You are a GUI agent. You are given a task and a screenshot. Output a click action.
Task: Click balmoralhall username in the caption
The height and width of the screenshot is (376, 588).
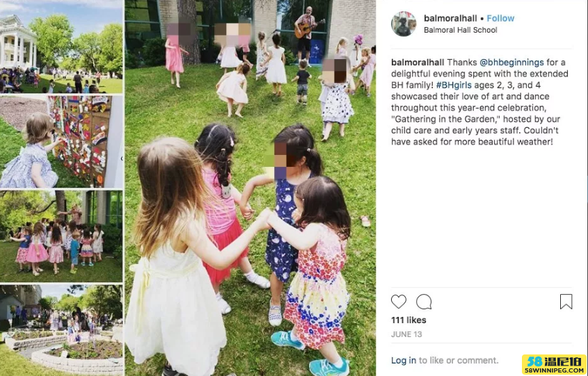coord(418,62)
